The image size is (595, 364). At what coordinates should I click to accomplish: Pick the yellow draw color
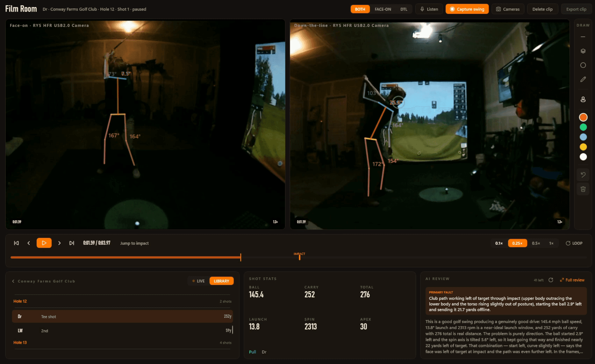point(583,147)
